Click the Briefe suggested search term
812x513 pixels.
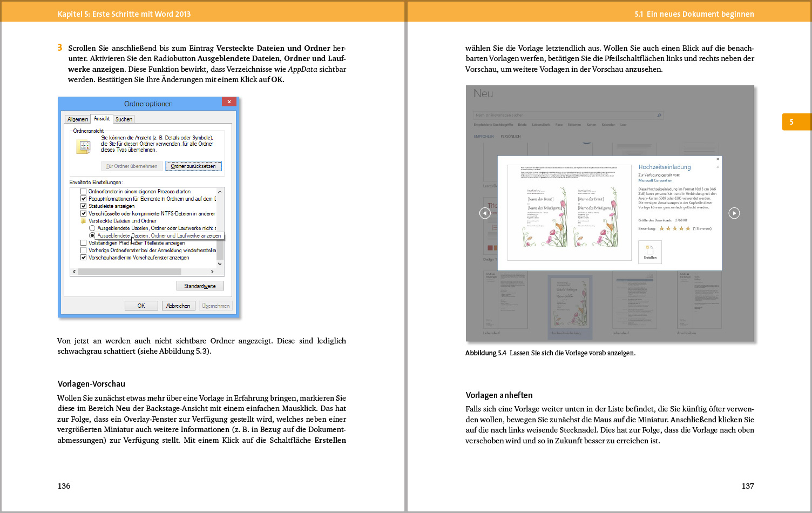point(522,125)
